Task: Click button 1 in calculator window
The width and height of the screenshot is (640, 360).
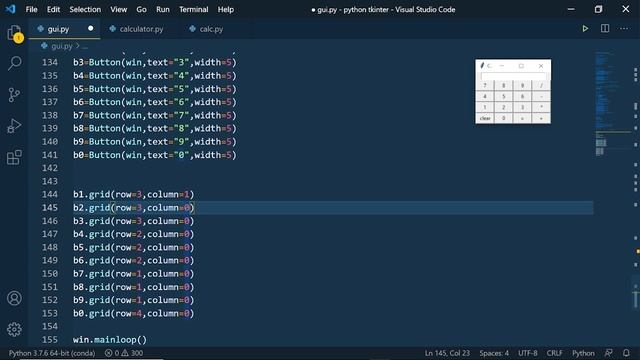Action: point(485,107)
